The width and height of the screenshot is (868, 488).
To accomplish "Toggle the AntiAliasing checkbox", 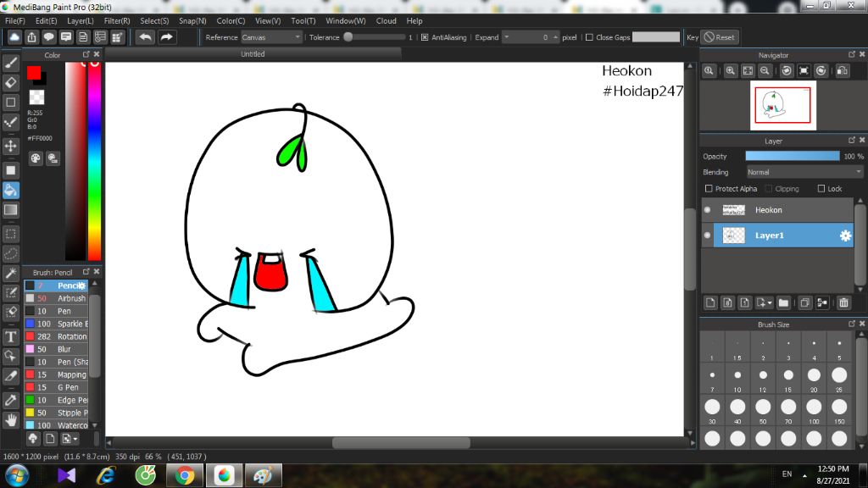I will click(425, 37).
